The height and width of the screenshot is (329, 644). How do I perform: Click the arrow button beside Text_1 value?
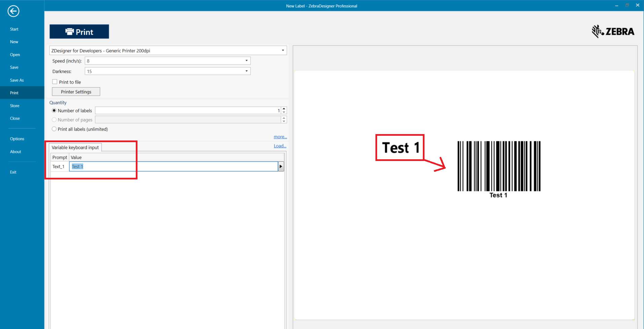coord(281,166)
